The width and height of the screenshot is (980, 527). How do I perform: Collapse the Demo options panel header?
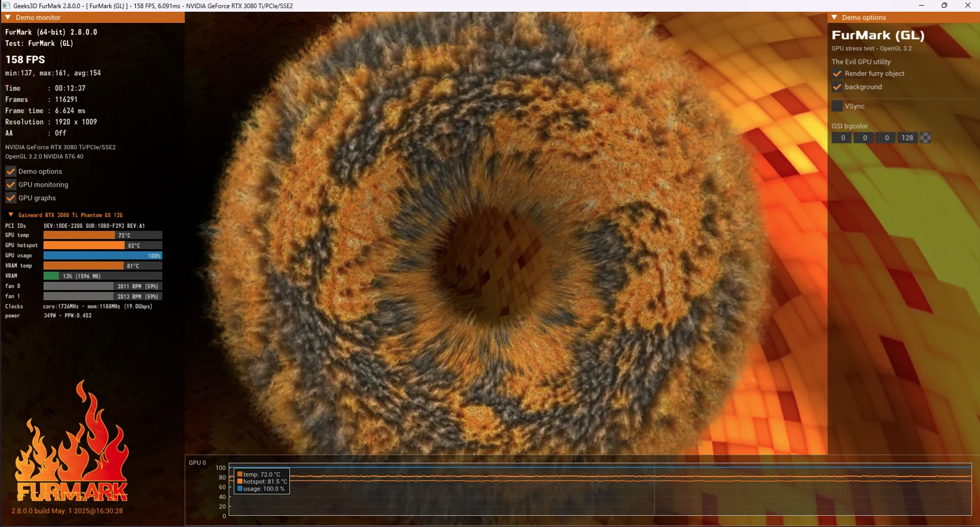pyautogui.click(x=834, y=18)
